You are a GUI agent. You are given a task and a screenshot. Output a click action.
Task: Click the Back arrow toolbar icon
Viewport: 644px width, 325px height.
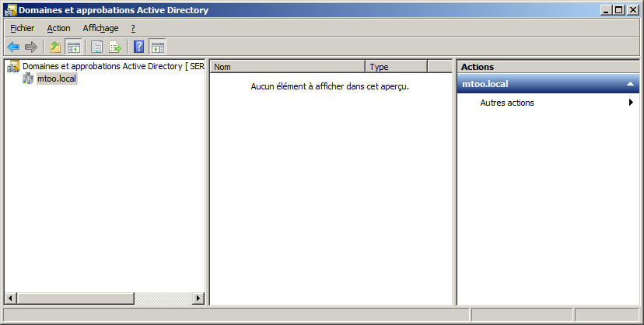tap(13, 47)
